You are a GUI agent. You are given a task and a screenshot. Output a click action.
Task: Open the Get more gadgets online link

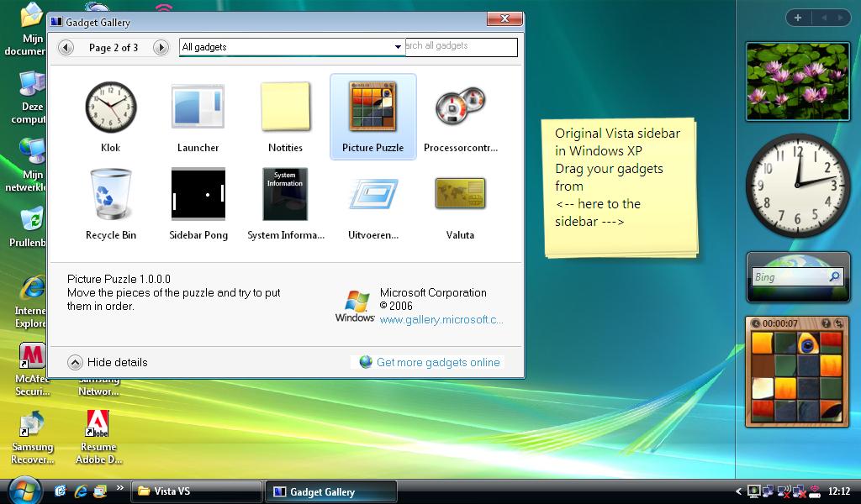(438, 362)
